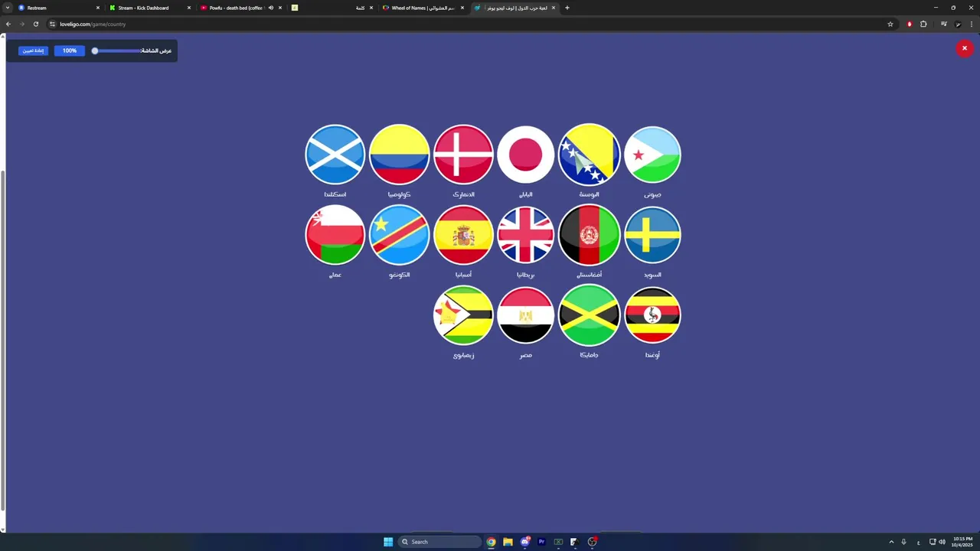This screenshot has width=980, height=551.
Task: Open Chrome from the taskbar
Action: click(x=491, y=542)
